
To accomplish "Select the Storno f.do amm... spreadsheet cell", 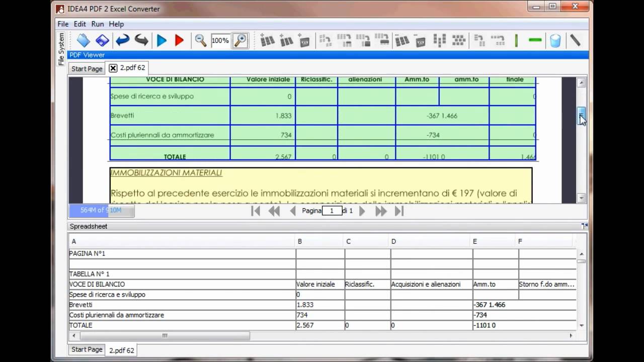I will [547, 284].
